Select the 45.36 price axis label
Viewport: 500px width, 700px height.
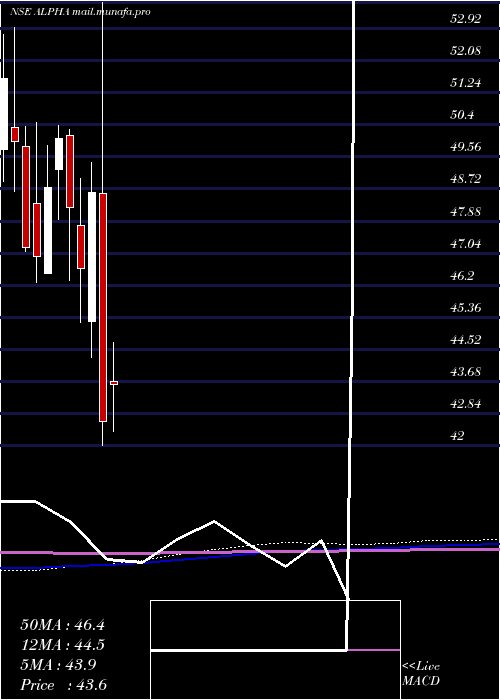click(466, 308)
